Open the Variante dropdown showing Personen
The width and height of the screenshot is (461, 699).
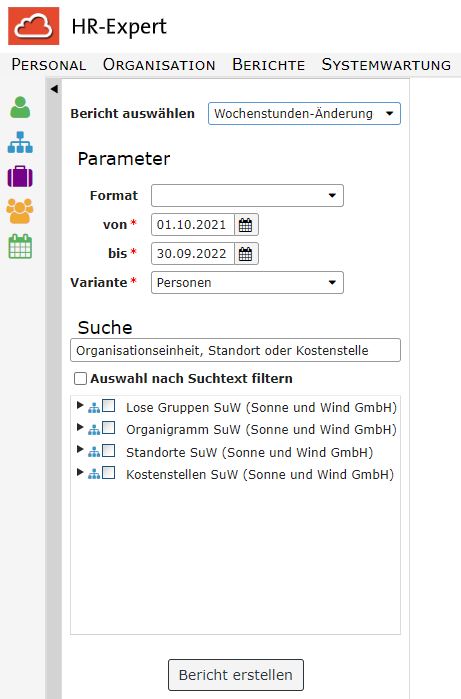tap(247, 283)
